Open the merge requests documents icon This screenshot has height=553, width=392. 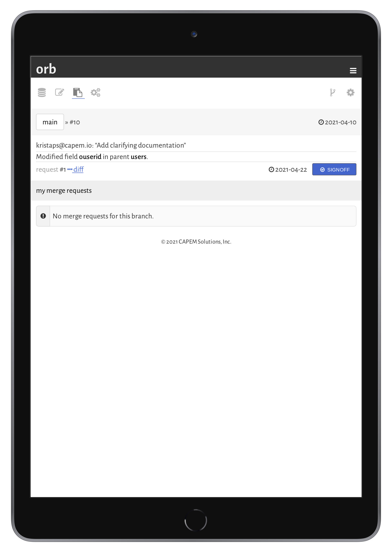point(78,92)
